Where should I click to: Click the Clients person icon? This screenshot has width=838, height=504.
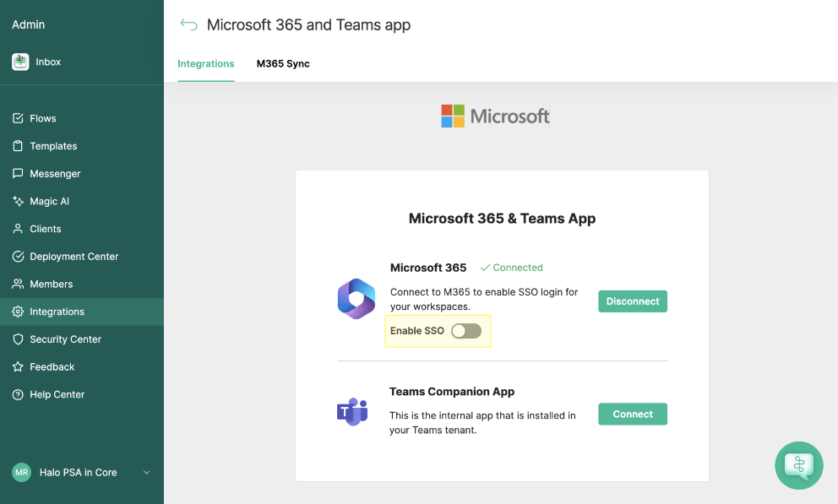(x=18, y=229)
